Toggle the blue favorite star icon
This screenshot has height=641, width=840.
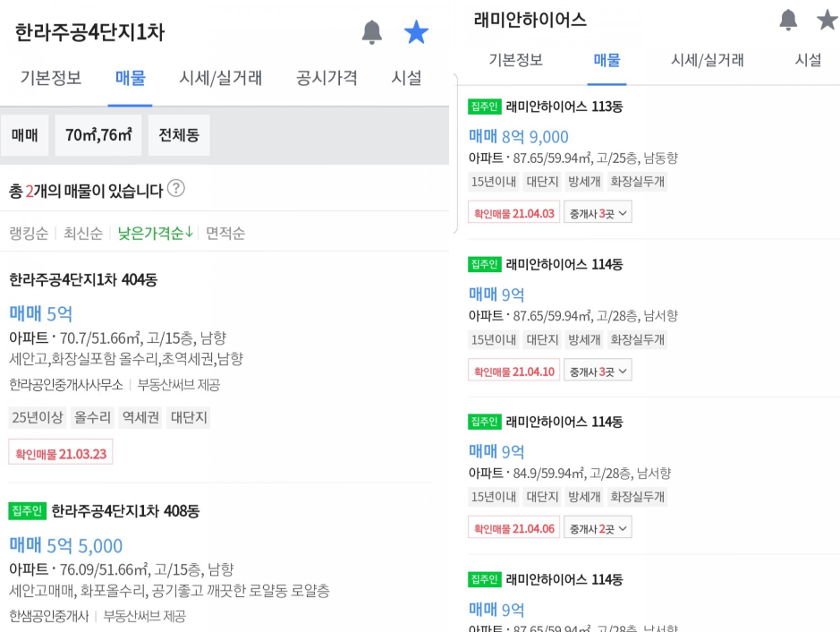(x=416, y=32)
